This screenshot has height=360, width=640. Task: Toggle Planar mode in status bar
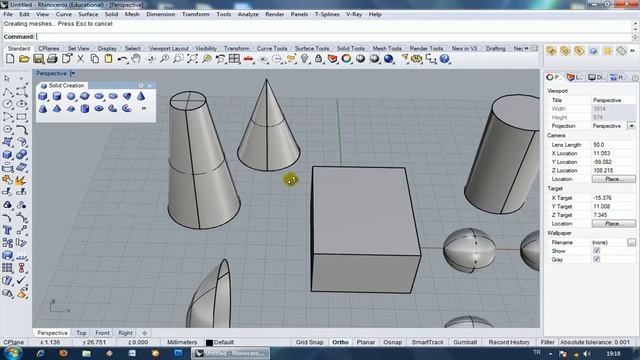(366, 342)
